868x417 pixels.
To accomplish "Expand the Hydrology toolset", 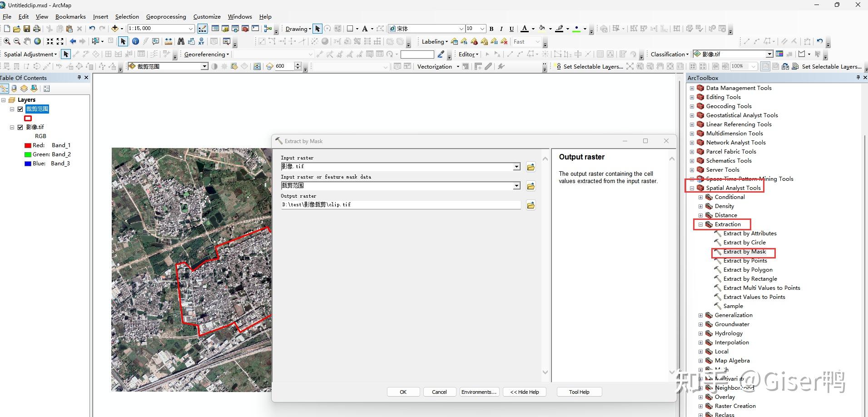I will click(x=700, y=333).
